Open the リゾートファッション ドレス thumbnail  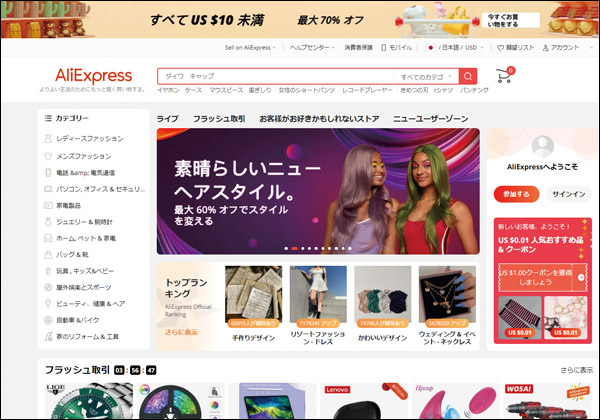click(318, 294)
